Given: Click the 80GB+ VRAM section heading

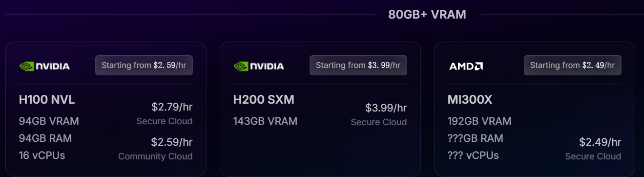Looking at the screenshot, I should click(427, 15).
